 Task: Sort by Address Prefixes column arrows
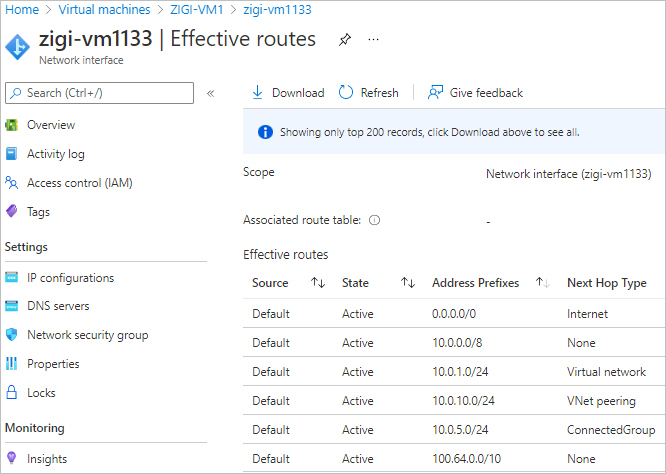tap(543, 283)
